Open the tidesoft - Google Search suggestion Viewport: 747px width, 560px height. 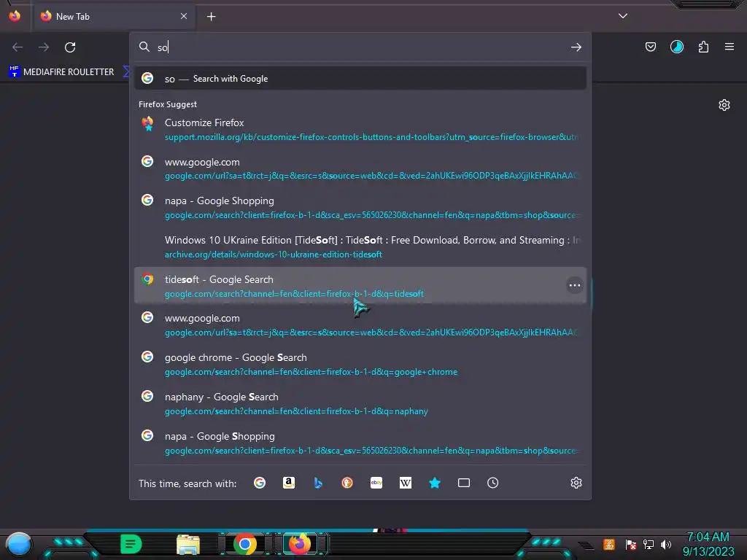pyautogui.click(x=360, y=286)
